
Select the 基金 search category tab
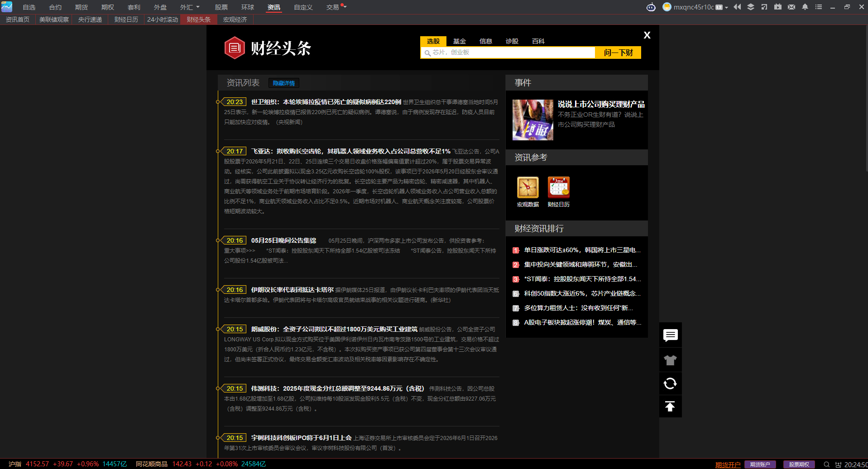(460, 41)
